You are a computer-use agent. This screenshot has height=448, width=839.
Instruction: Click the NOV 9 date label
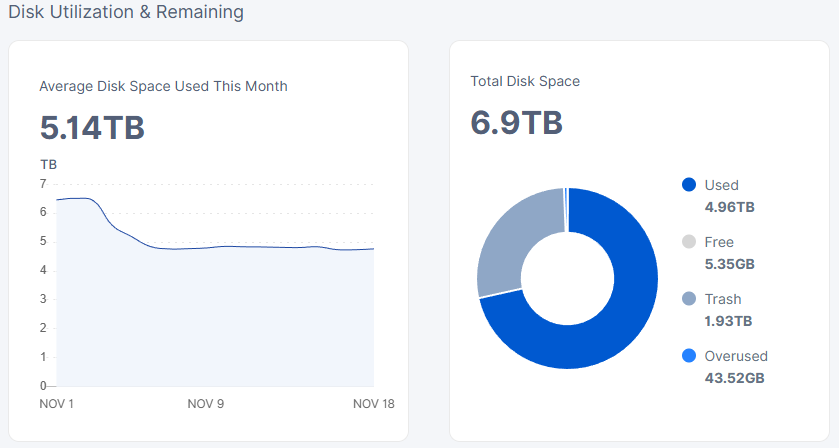click(205, 404)
